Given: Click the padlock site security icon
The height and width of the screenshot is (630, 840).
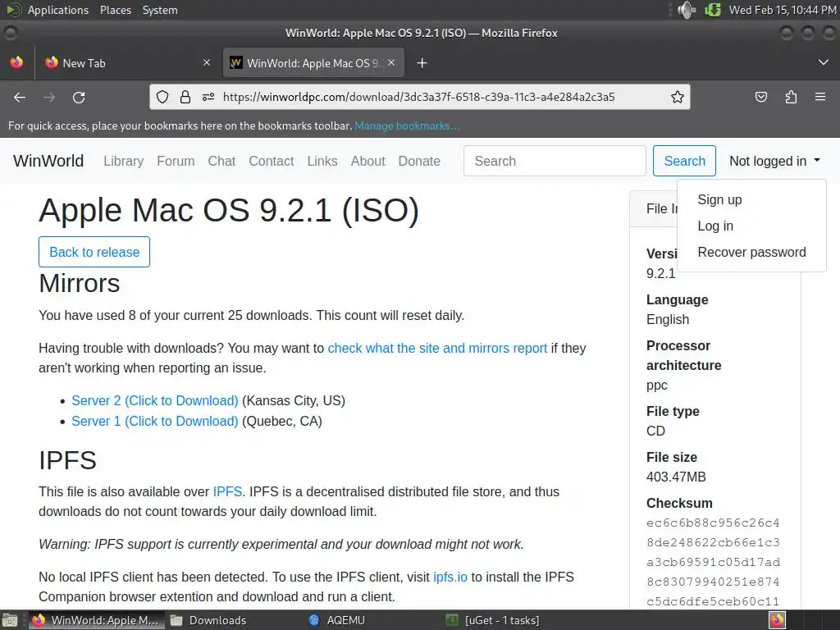Looking at the screenshot, I should tap(185, 97).
